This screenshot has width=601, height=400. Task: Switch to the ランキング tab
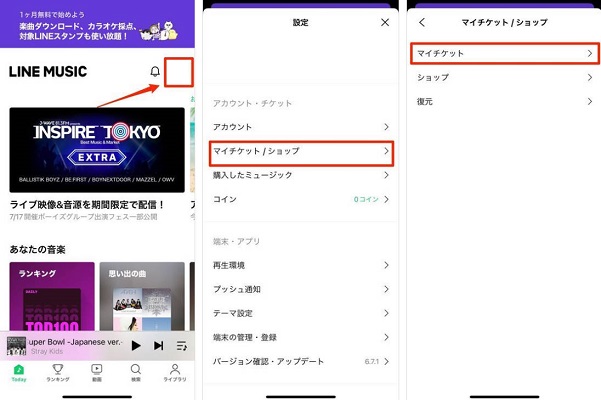point(58,373)
